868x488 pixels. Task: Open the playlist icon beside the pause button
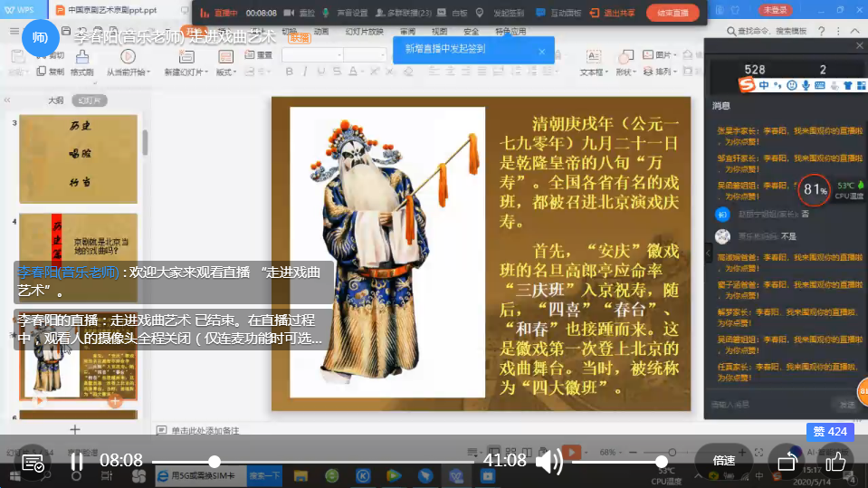33,463
